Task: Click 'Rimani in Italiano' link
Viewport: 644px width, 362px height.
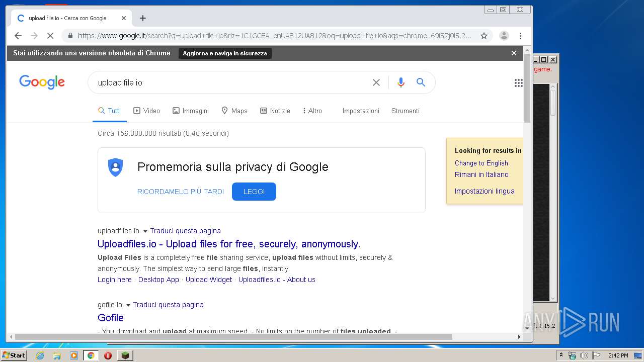Action: [x=481, y=174]
